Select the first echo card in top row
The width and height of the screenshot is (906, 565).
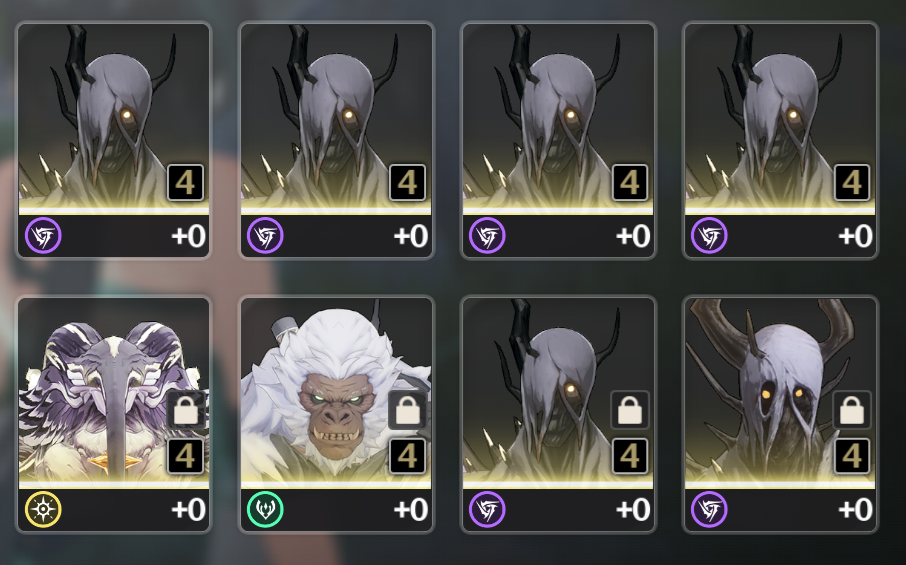pos(114,140)
